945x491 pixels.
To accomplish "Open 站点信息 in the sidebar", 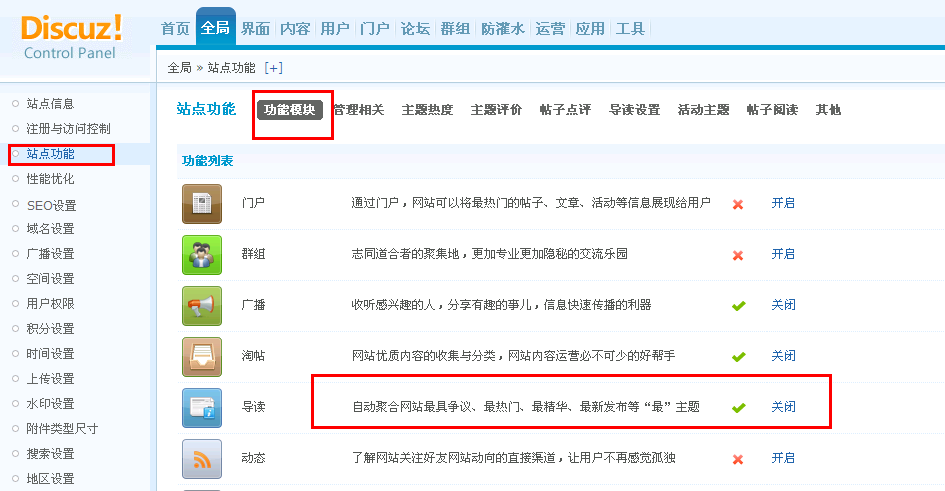I will (x=50, y=104).
